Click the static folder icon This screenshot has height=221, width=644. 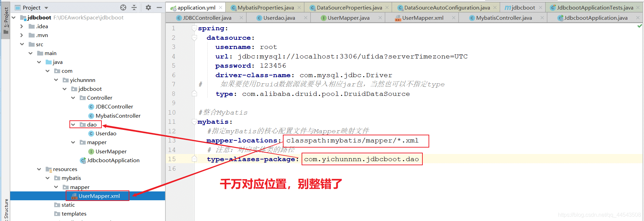pos(57,205)
